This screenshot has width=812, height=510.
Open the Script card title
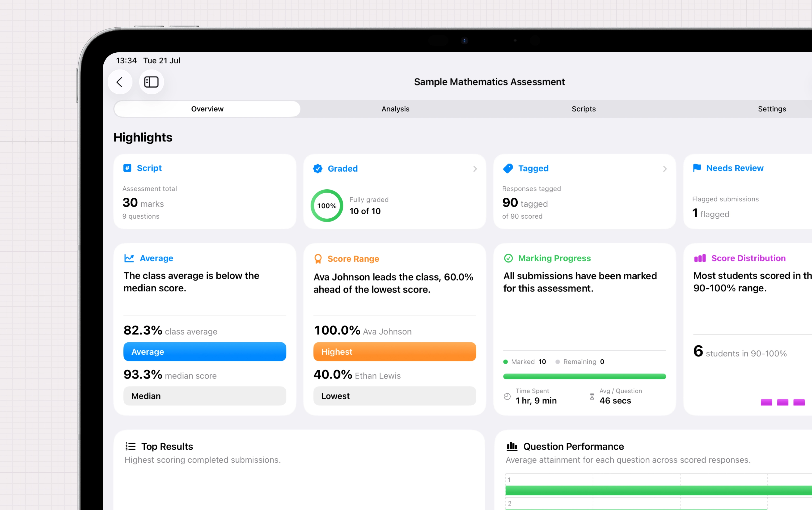point(149,168)
